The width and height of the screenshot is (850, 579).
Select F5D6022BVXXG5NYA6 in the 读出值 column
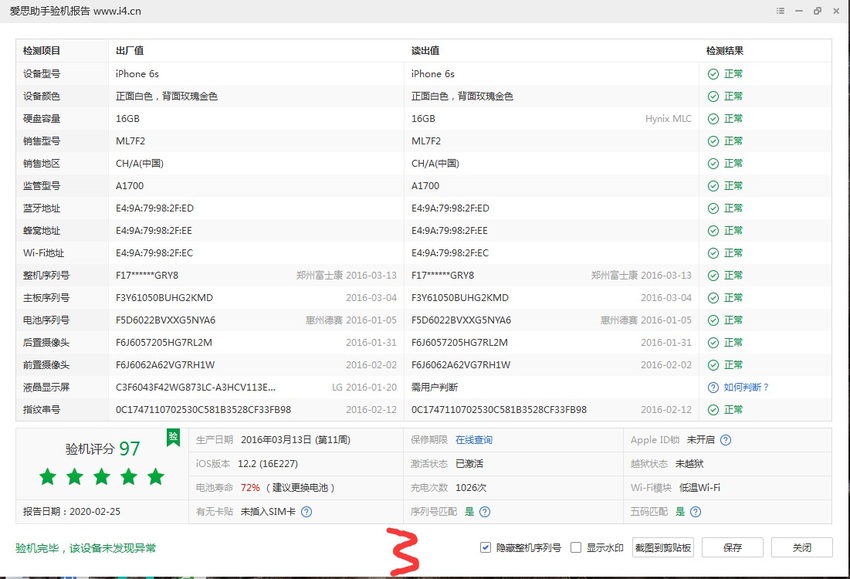pos(461,320)
